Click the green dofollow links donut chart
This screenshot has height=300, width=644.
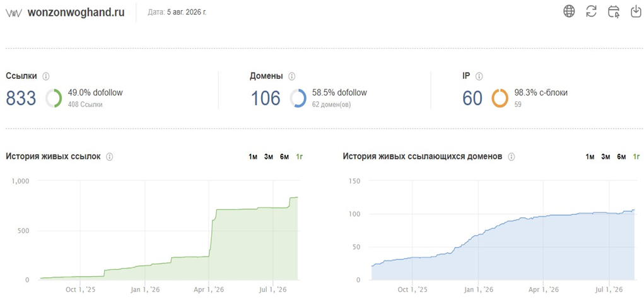[54, 98]
